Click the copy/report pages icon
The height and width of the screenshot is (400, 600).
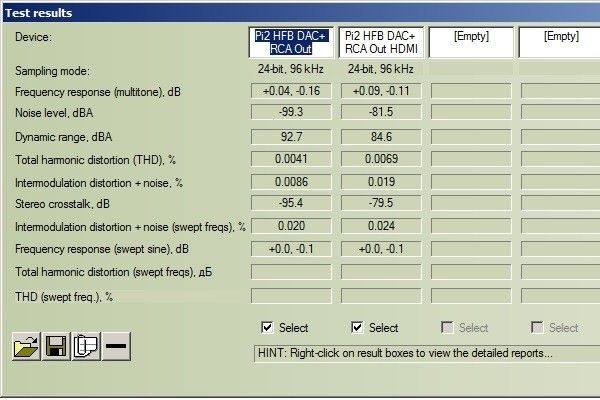pyautogui.click(x=86, y=346)
